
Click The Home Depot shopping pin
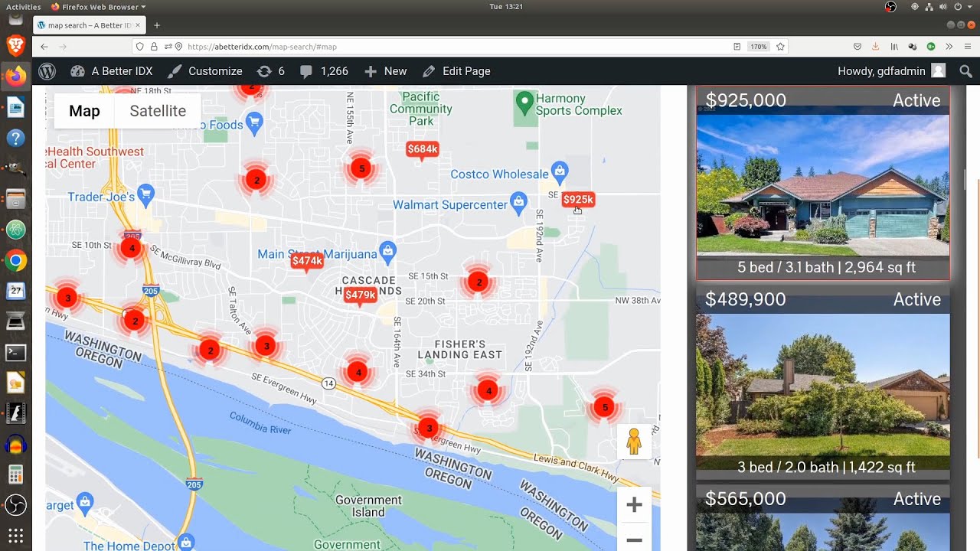(185, 542)
